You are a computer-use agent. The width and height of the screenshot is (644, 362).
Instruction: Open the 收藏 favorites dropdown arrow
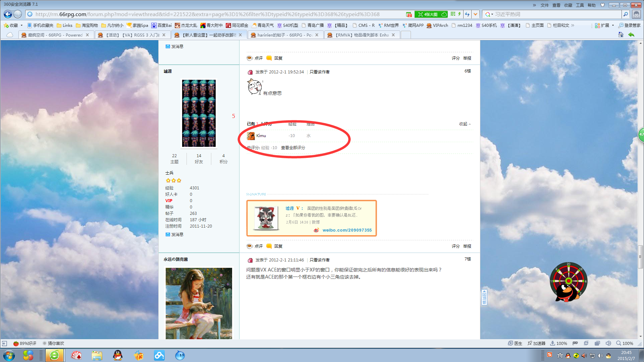coord(21,25)
